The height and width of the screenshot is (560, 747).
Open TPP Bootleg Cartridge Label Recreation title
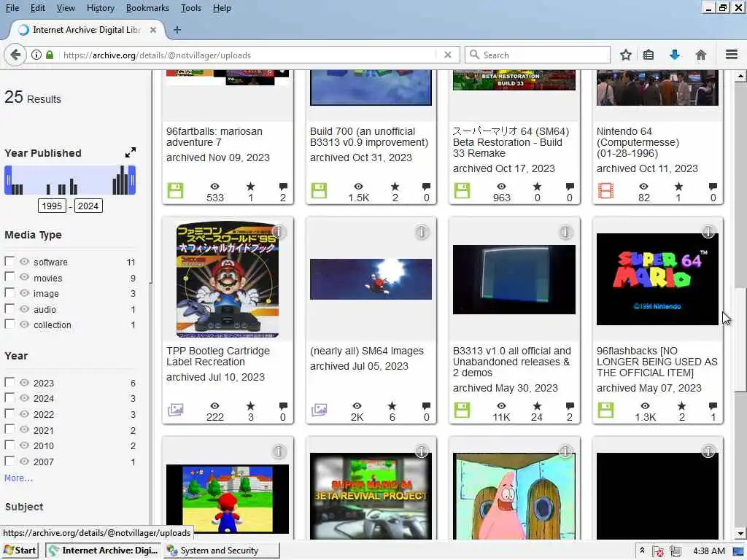coord(217,356)
